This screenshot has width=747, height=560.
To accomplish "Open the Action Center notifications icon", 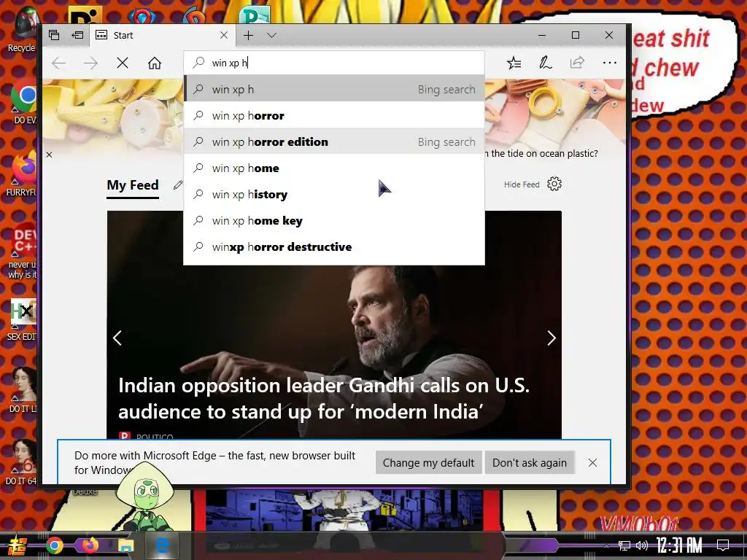I will click(x=723, y=545).
